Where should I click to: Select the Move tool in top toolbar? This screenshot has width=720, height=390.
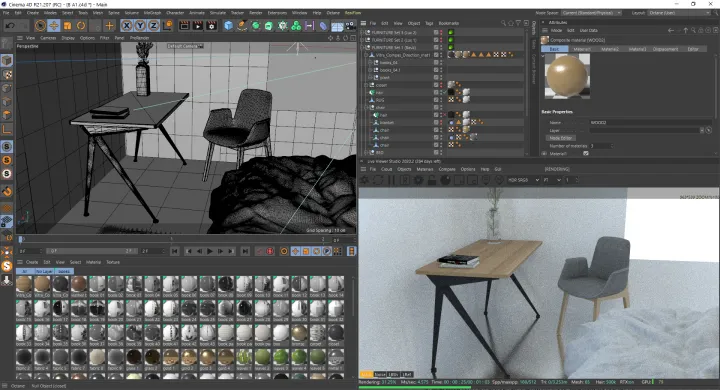coord(54,26)
